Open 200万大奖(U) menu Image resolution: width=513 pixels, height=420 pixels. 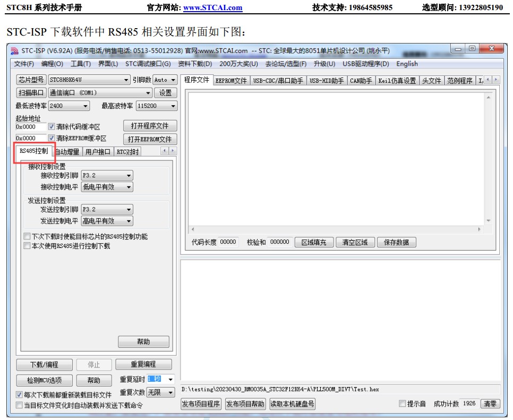pyautogui.click(x=238, y=64)
